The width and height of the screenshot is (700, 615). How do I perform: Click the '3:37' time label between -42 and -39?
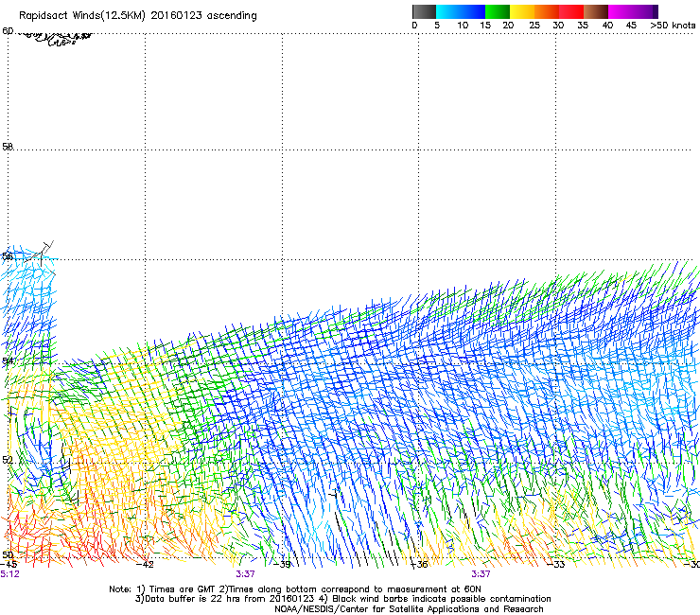tap(245, 574)
